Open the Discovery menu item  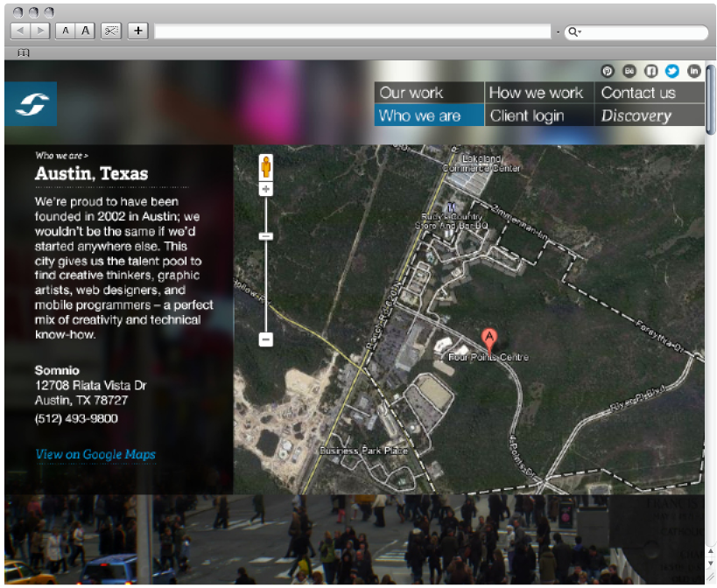pyautogui.click(x=650, y=115)
